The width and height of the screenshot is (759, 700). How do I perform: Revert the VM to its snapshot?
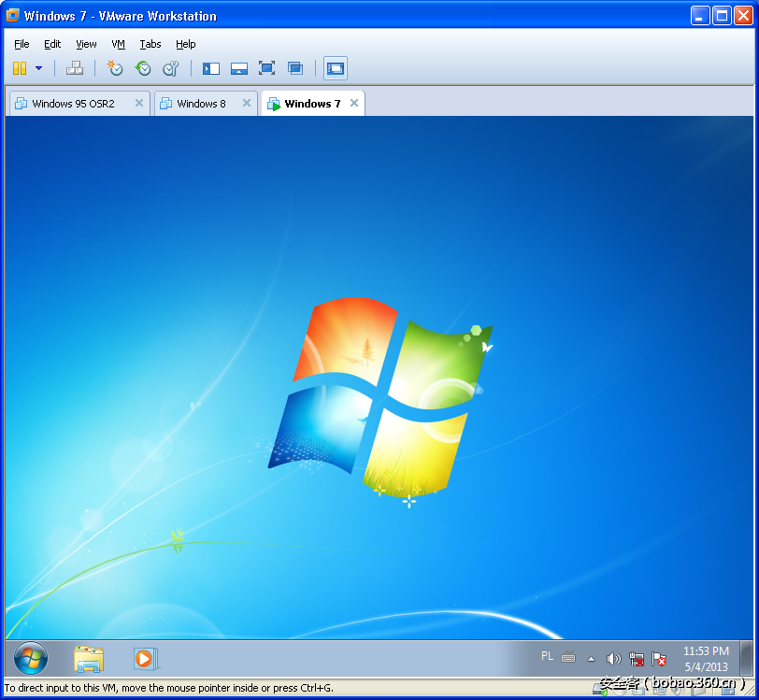143,68
